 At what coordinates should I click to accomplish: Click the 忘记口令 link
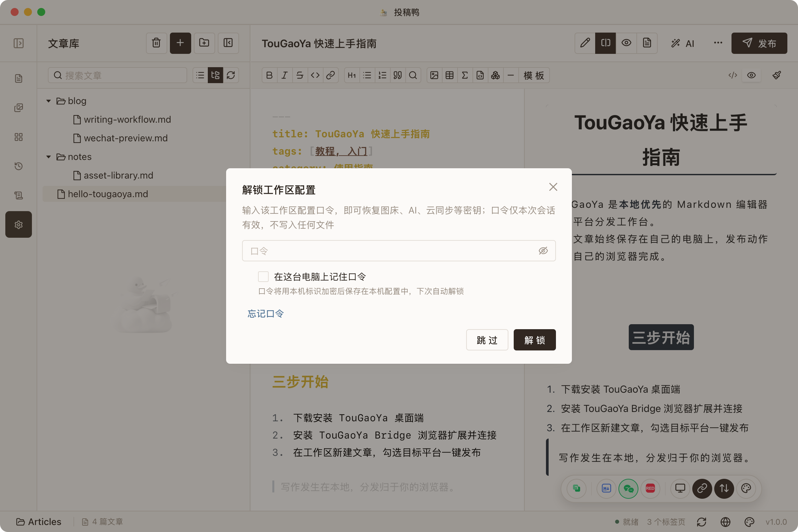(x=266, y=314)
